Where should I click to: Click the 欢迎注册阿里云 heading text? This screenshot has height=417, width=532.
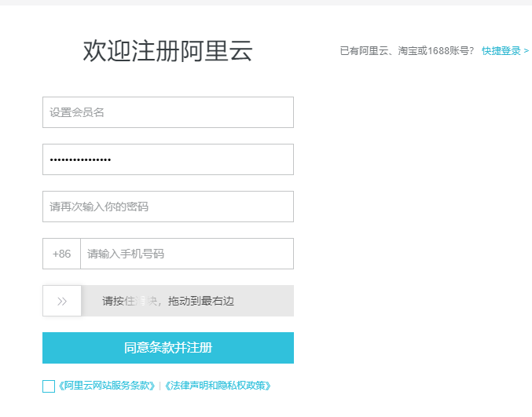[x=167, y=51]
